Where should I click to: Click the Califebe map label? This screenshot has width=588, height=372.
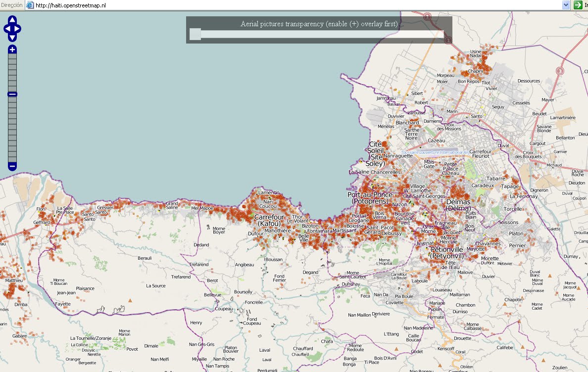coord(505,348)
